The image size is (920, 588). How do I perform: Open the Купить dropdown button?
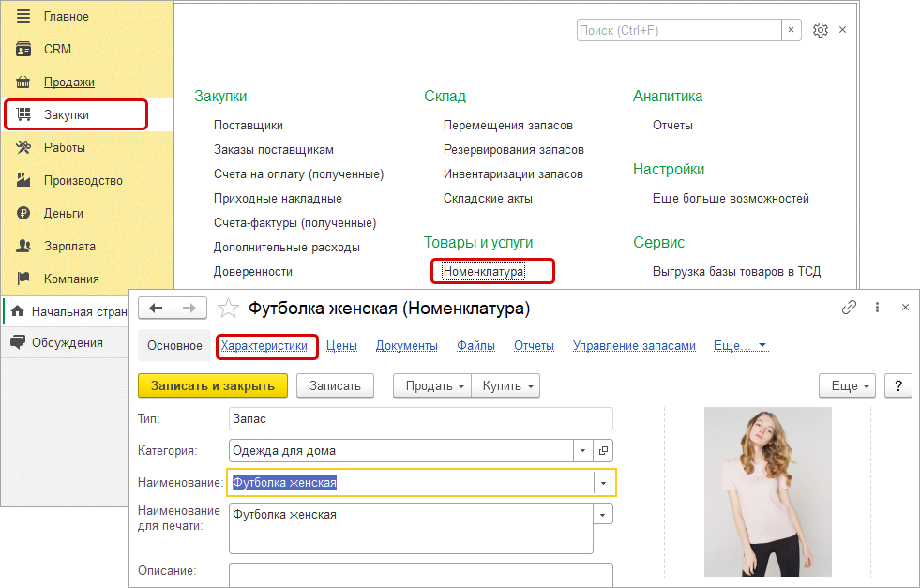coord(505,385)
